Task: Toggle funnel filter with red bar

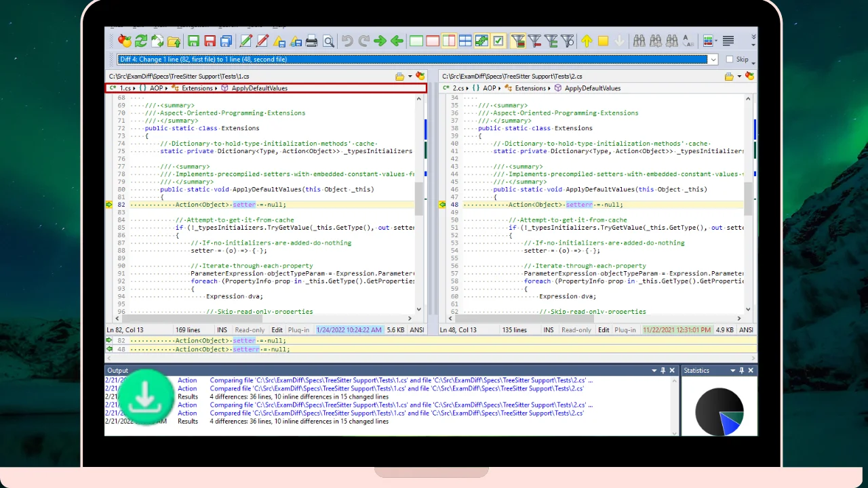Action: pyautogui.click(x=534, y=41)
